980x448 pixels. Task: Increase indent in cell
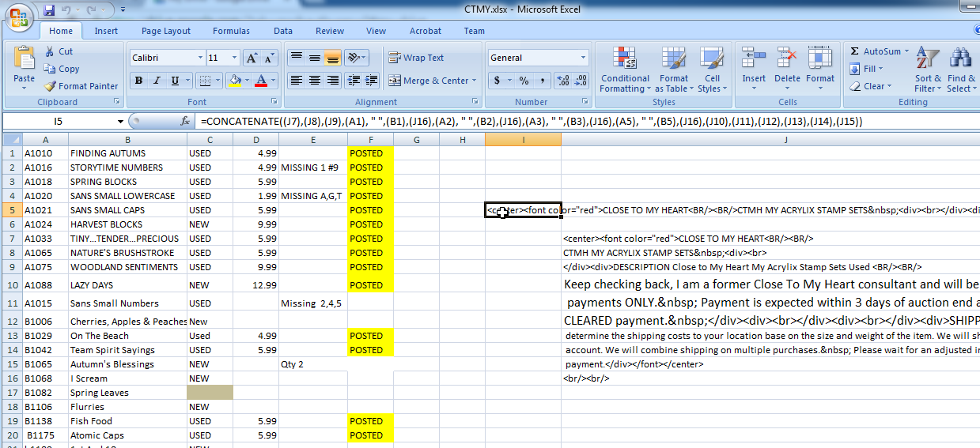(371, 80)
